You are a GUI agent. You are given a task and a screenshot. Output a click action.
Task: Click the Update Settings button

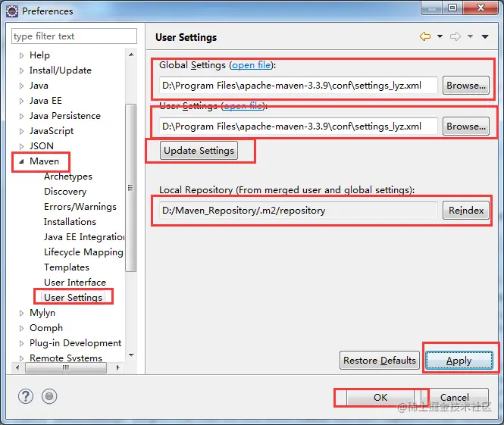pos(199,150)
